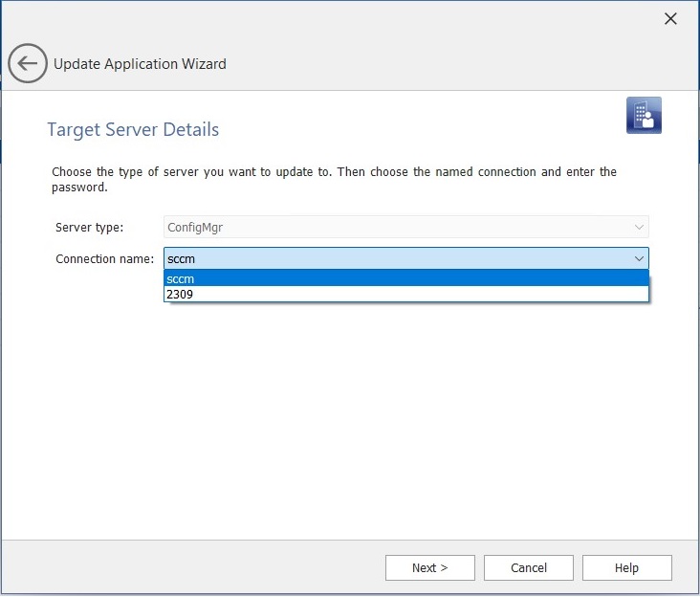Image resolution: width=700 pixels, height=597 pixels.
Task: Click the word 'password.' in the instructions
Action: (x=78, y=188)
